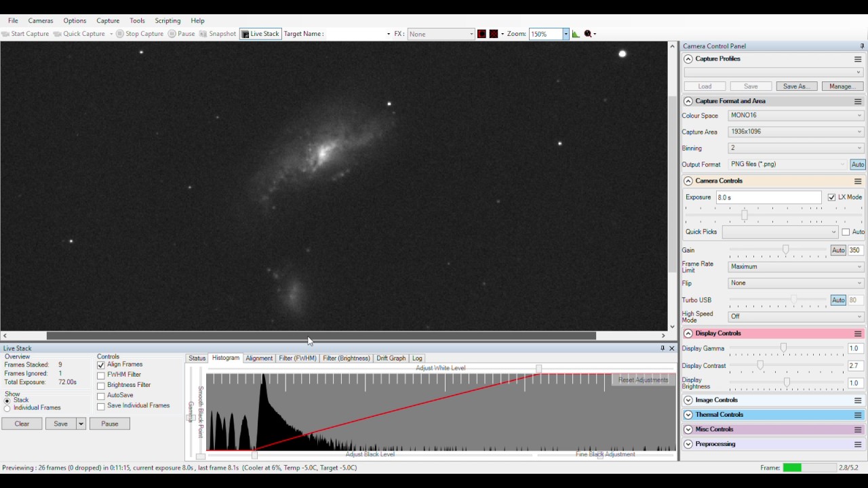Open the Capture Profiles hamburger menu
868x488 pixels.
click(x=858, y=60)
